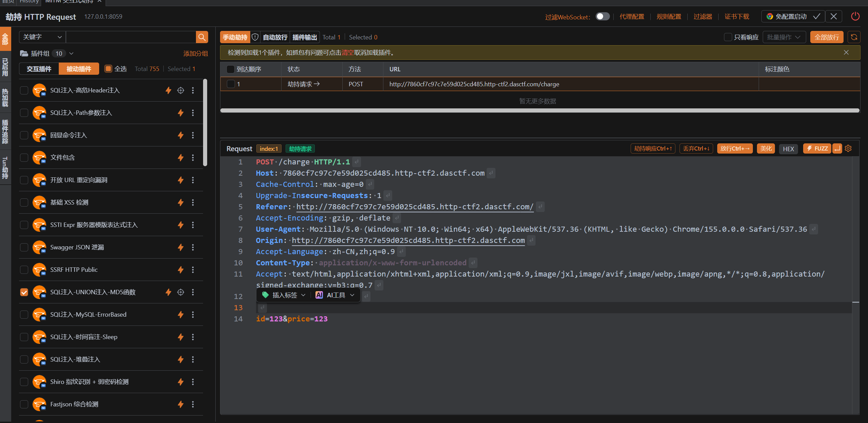The height and width of the screenshot is (423, 868).
Task: Toggle the 过滤WebSocket switch
Action: tap(603, 16)
